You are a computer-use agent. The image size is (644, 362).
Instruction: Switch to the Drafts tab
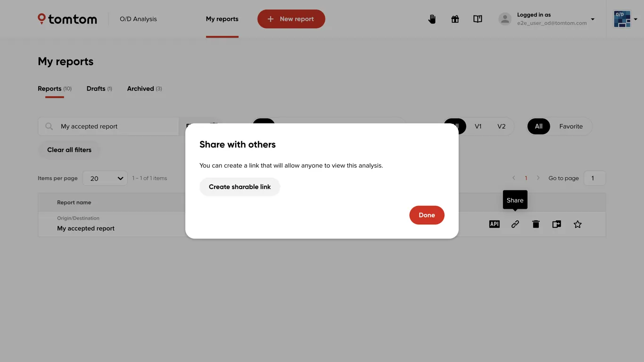pyautogui.click(x=99, y=89)
